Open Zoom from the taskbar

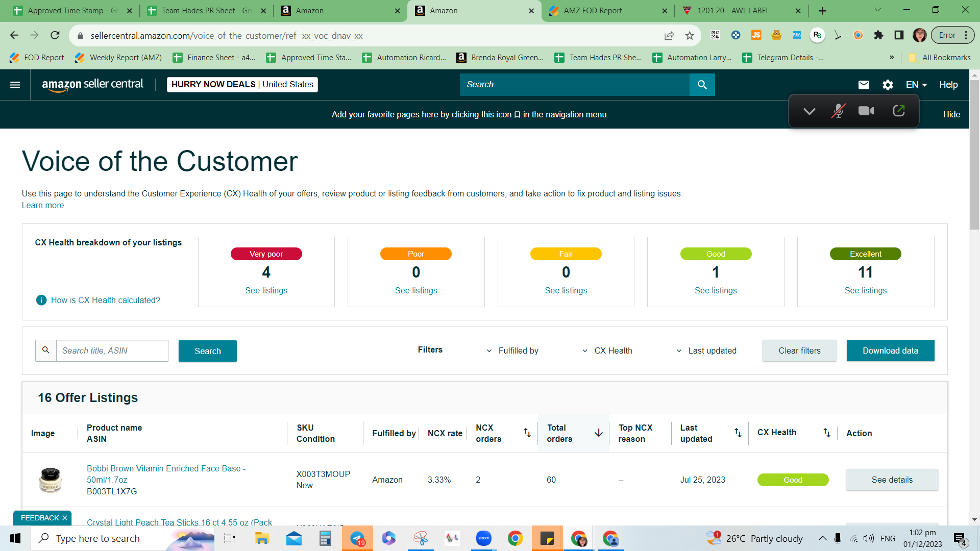483,538
